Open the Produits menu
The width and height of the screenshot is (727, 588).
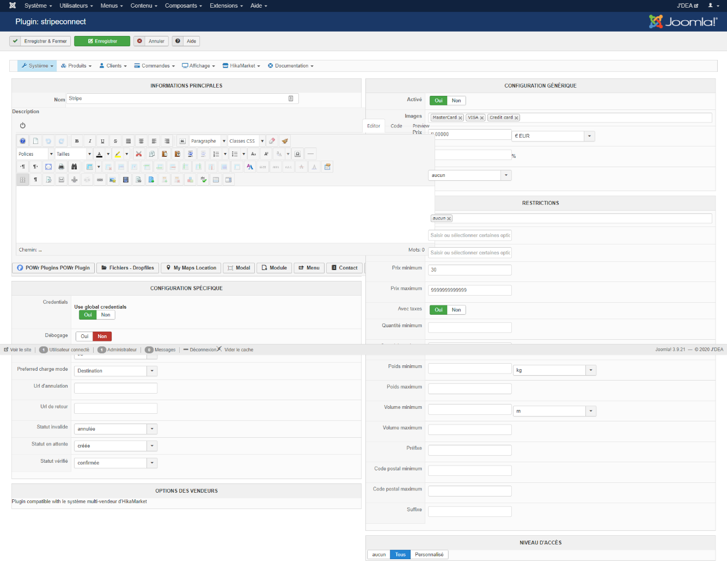pos(76,66)
